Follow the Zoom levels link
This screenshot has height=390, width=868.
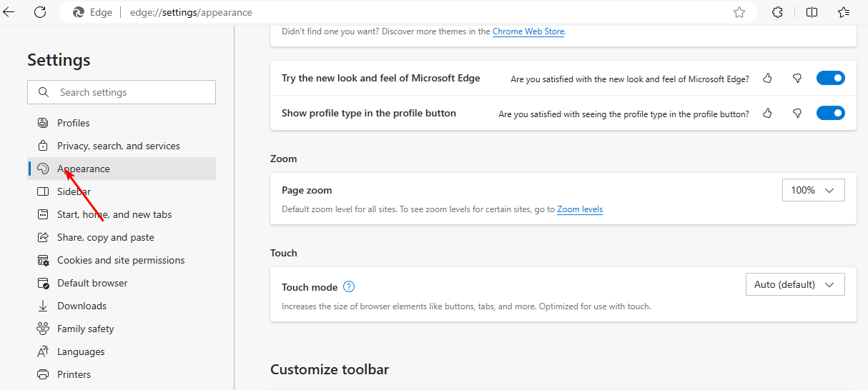click(x=580, y=209)
